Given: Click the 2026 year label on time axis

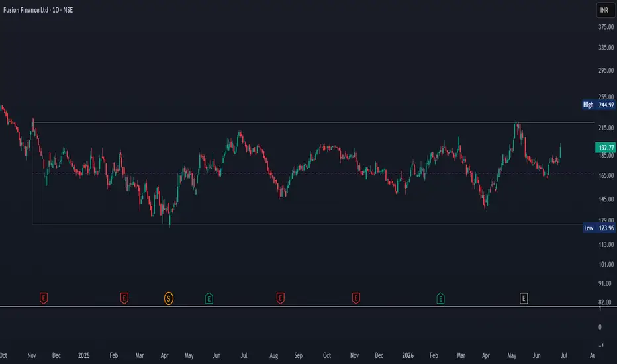Looking at the screenshot, I should click(x=408, y=355).
